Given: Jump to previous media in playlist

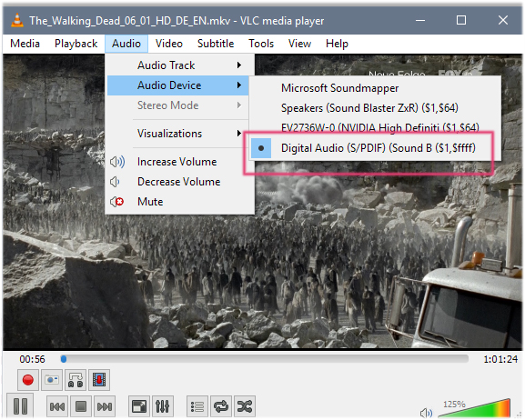Looking at the screenshot, I should point(57,406).
